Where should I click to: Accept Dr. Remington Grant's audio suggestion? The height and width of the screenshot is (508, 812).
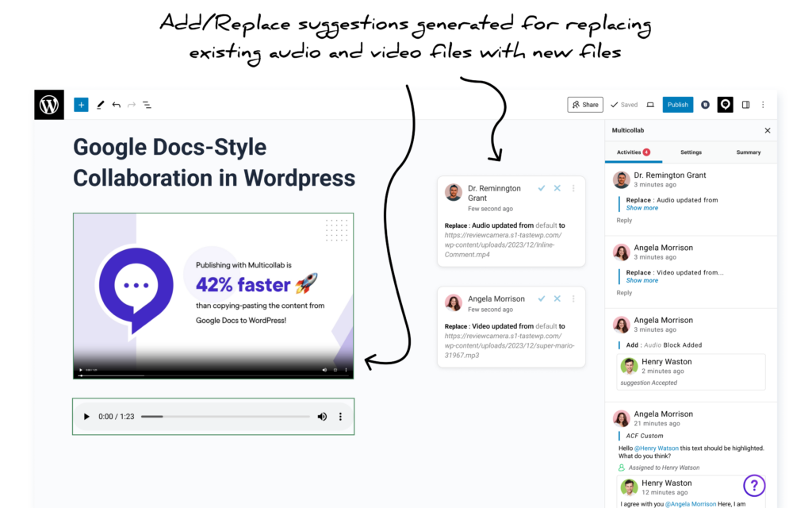541,188
